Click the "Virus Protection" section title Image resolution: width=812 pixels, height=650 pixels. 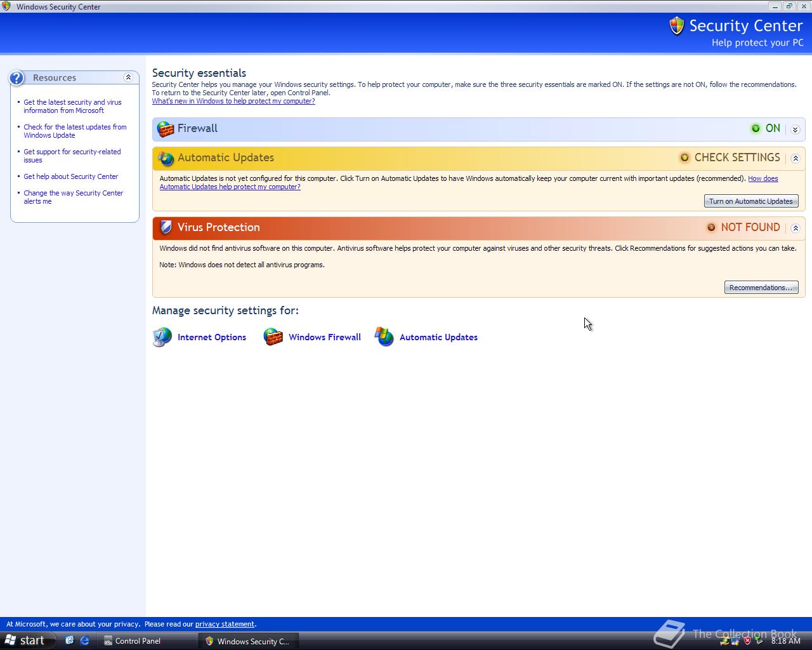click(219, 227)
